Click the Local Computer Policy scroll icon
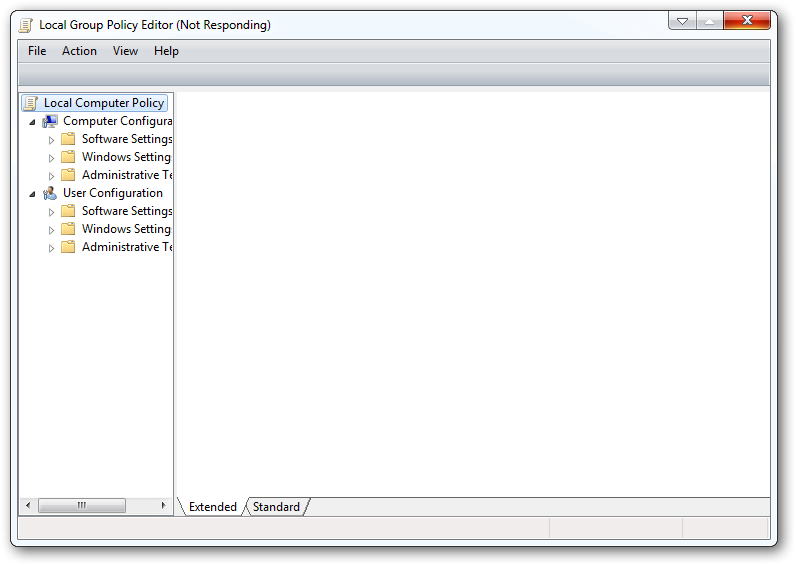 coord(31,103)
